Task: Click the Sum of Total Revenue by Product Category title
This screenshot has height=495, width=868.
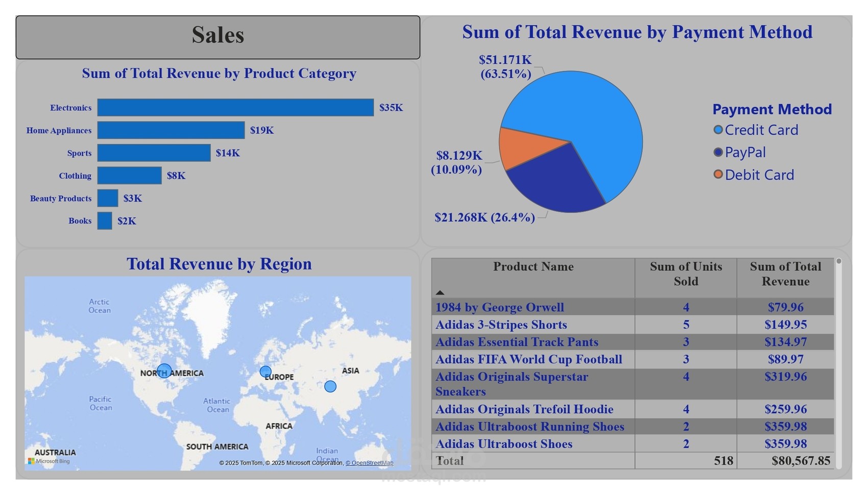Action: pos(219,73)
